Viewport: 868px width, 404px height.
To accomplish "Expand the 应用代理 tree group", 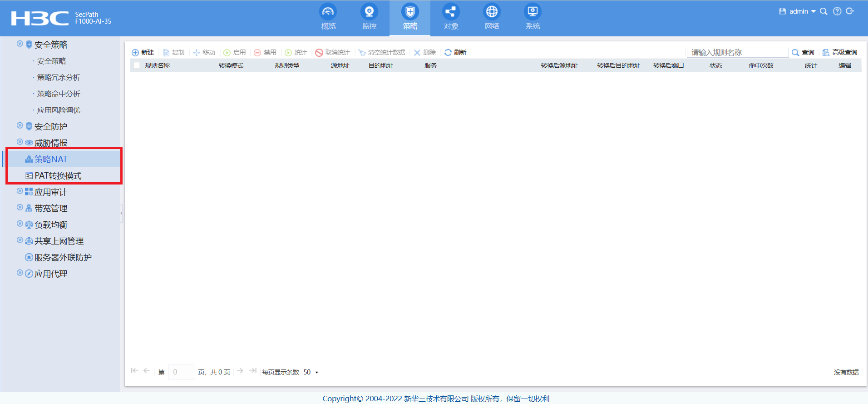I will pyautogui.click(x=20, y=273).
